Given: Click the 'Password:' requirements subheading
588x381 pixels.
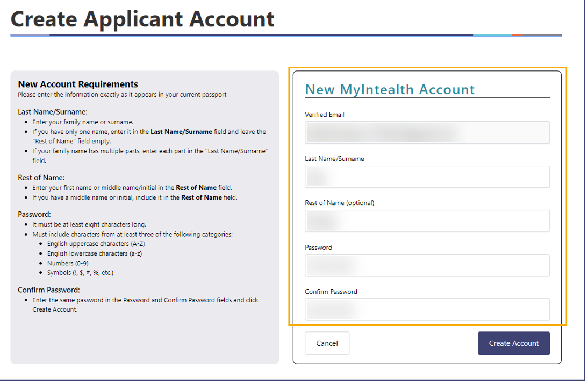Looking at the screenshot, I should (34, 214).
